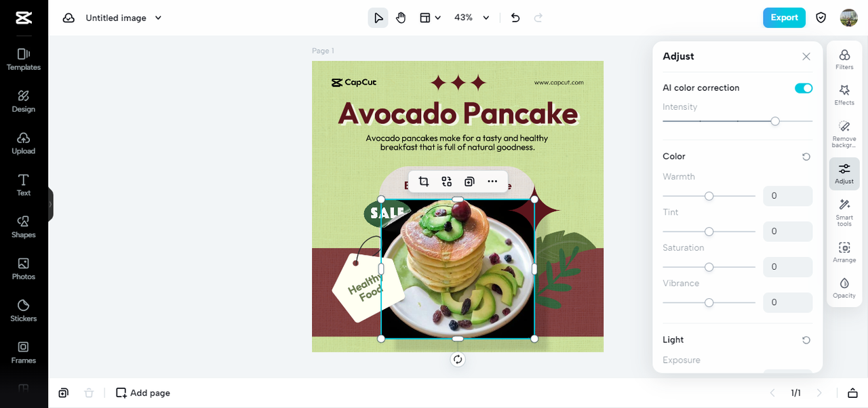Reset the Light section adjustments
Image resolution: width=868 pixels, height=408 pixels.
click(x=806, y=340)
